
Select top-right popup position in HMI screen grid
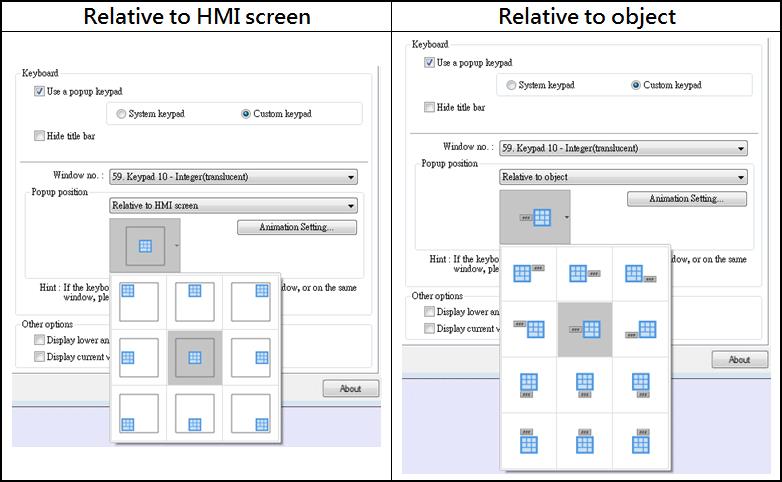tap(251, 302)
